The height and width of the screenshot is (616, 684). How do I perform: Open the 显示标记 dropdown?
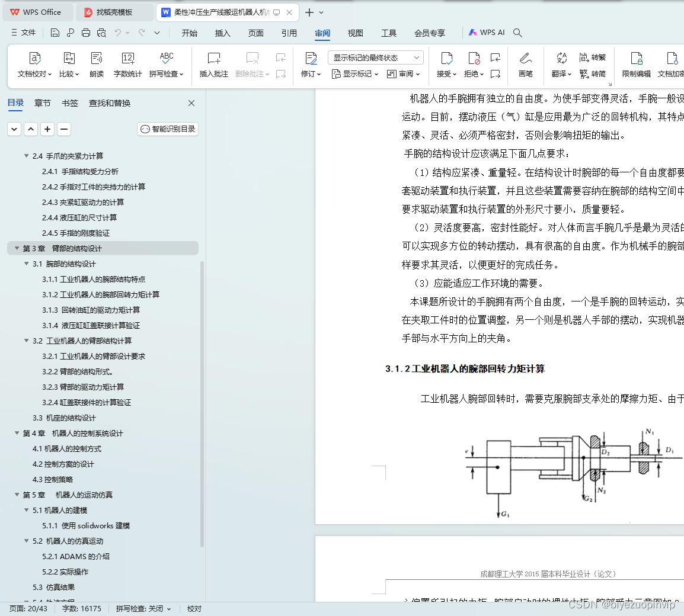click(354, 74)
